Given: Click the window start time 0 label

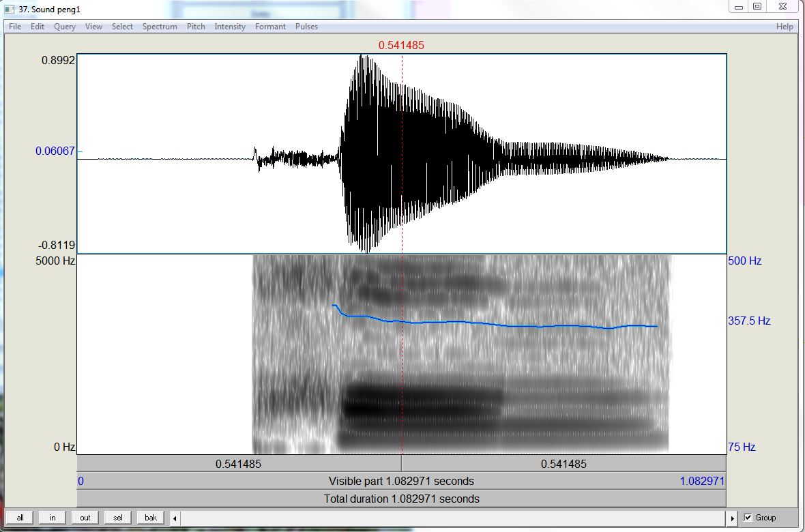Looking at the screenshot, I should pos(81,481).
